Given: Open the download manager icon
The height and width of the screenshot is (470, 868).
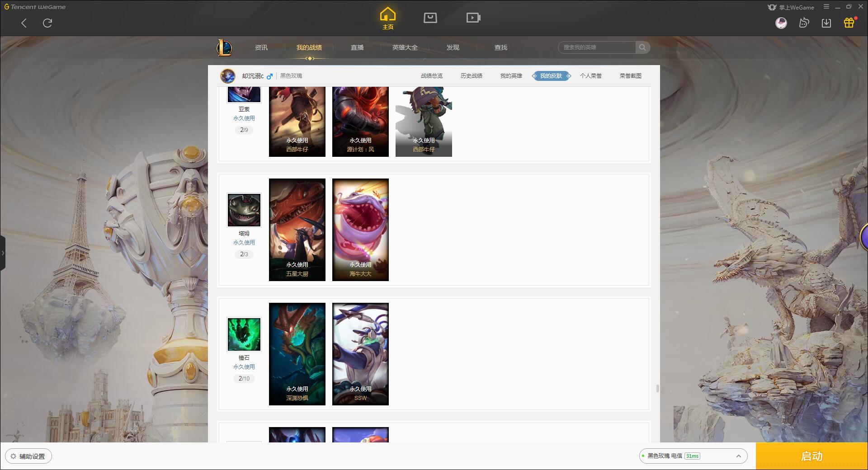Looking at the screenshot, I should (826, 23).
